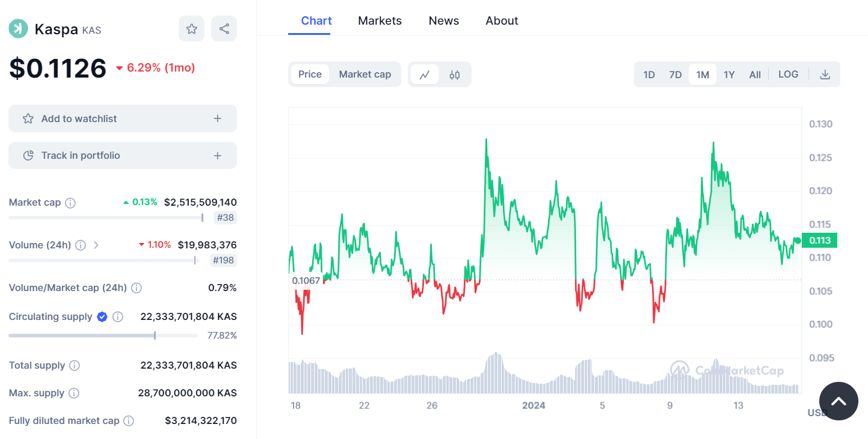
Task: Click the share icon next to Kaspa
Action: 224,29
